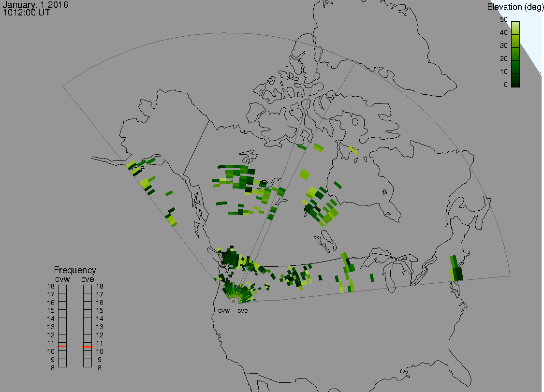Click the 'cve' heading under Frequency
The width and height of the screenshot is (544, 392).
88,279
